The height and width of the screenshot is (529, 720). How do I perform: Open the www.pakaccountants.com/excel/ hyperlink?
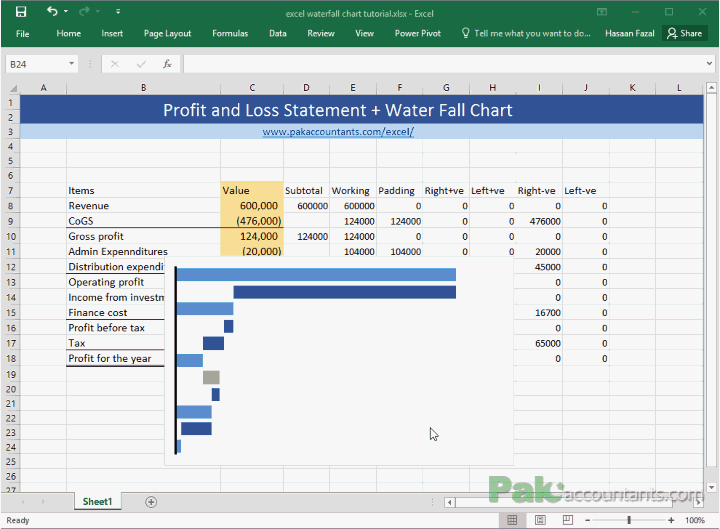coord(338,132)
